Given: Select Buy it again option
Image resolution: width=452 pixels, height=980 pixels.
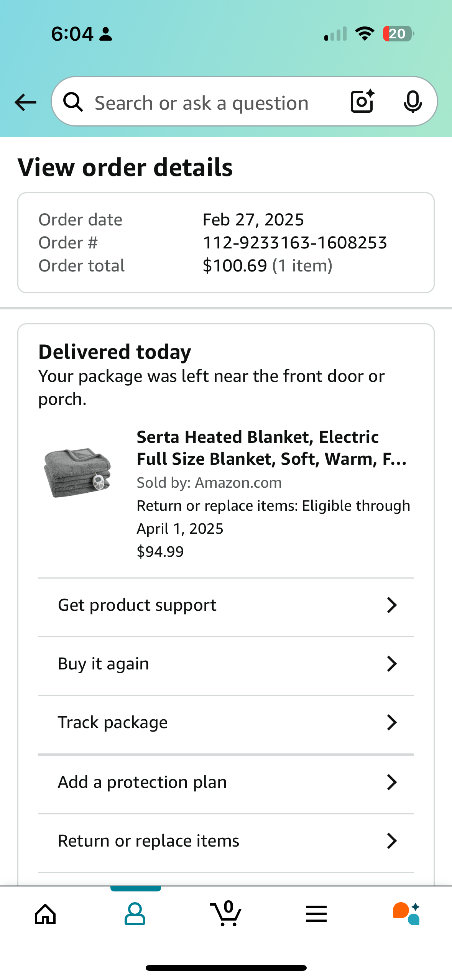Looking at the screenshot, I should coord(226,664).
